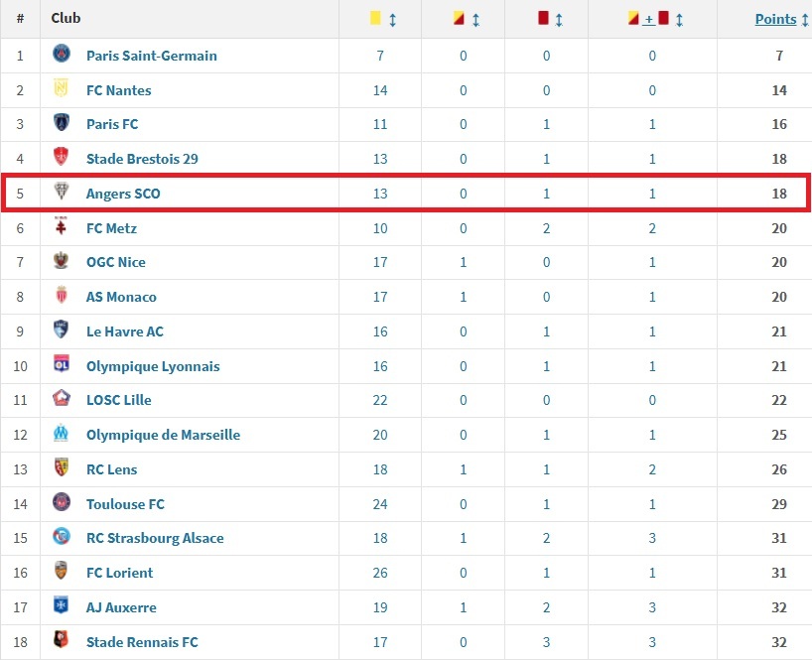Click the yellow card column header icon
Screen dimensions: 812x660
(x=375, y=19)
